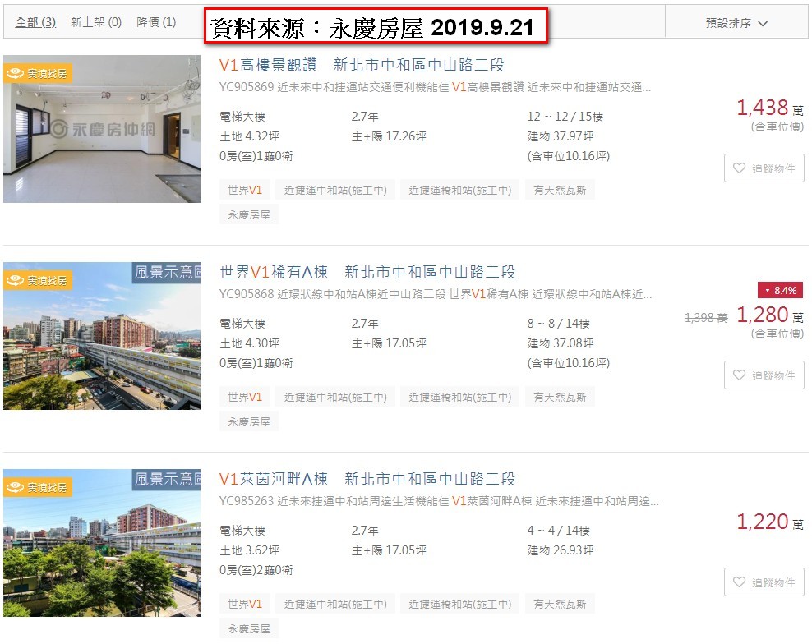Click 有天然瓦斯 tag under V1高樓景觀讚
The image size is (812, 644).
click(560, 190)
